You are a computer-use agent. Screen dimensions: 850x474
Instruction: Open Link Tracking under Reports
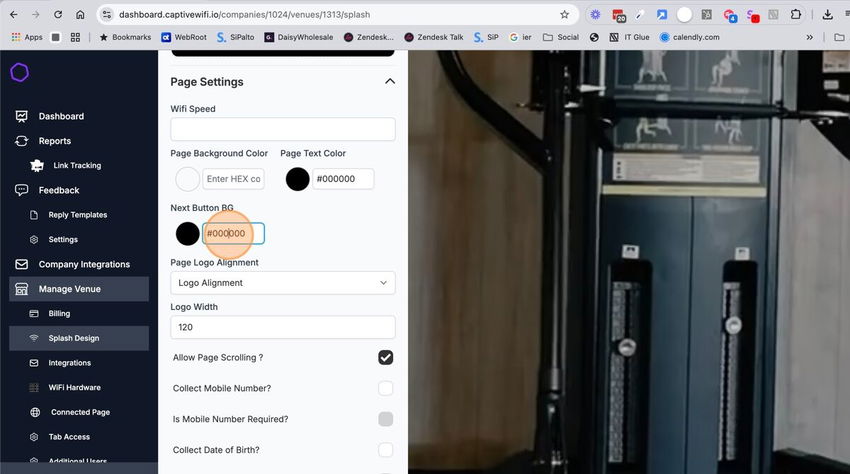tap(77, 165)
